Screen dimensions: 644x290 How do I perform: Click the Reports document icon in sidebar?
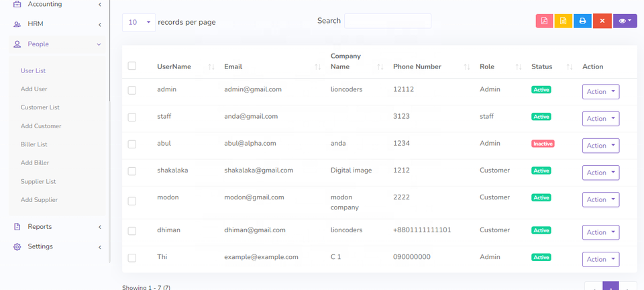tap(17, 227)
